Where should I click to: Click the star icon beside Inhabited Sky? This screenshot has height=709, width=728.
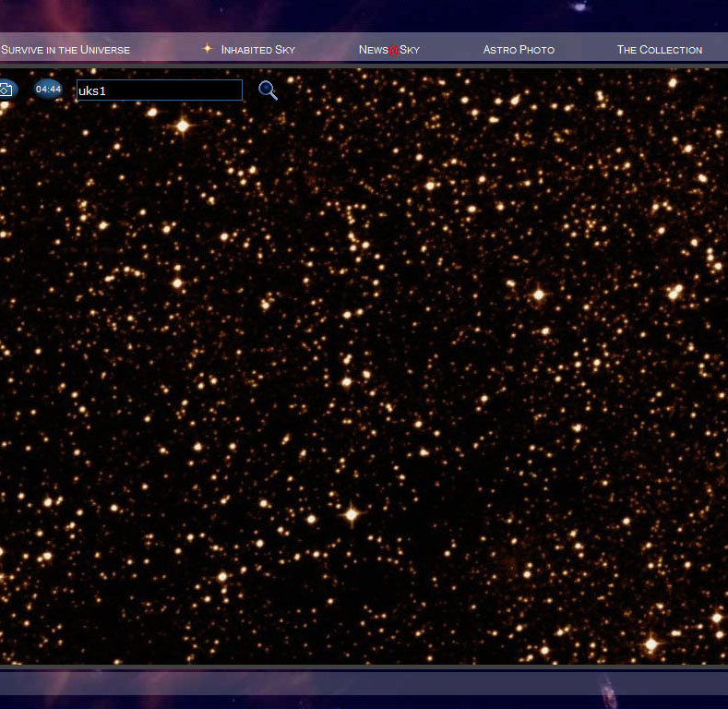point(207,48)
